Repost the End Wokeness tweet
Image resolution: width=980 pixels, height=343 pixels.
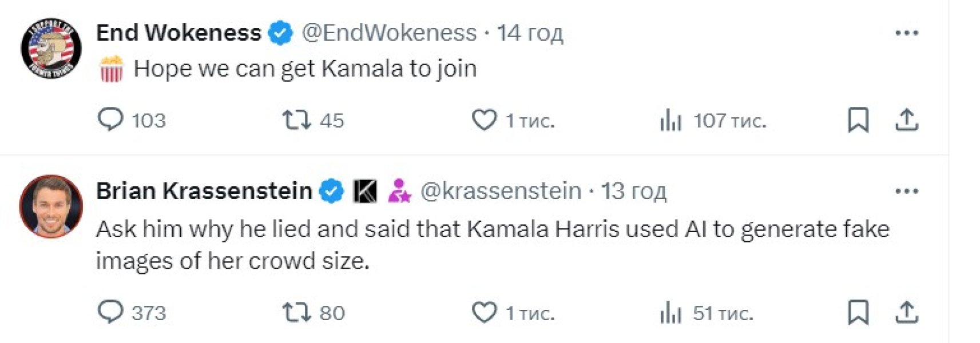[x=296, y=120]
